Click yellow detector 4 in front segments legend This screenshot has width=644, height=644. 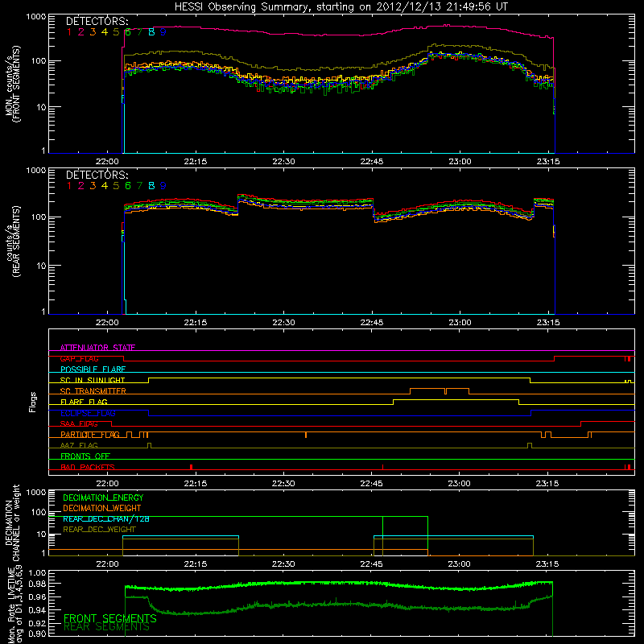click(x=105, y=32)
